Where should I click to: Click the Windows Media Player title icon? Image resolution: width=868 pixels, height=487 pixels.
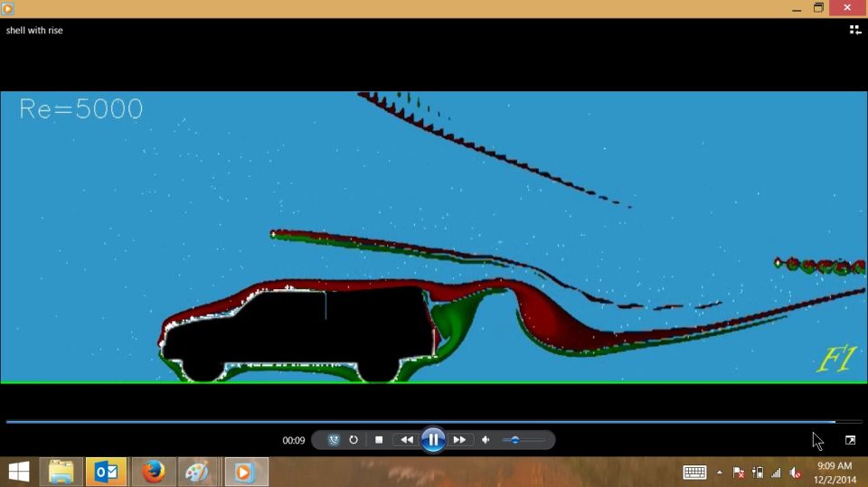tap(8, 8)
